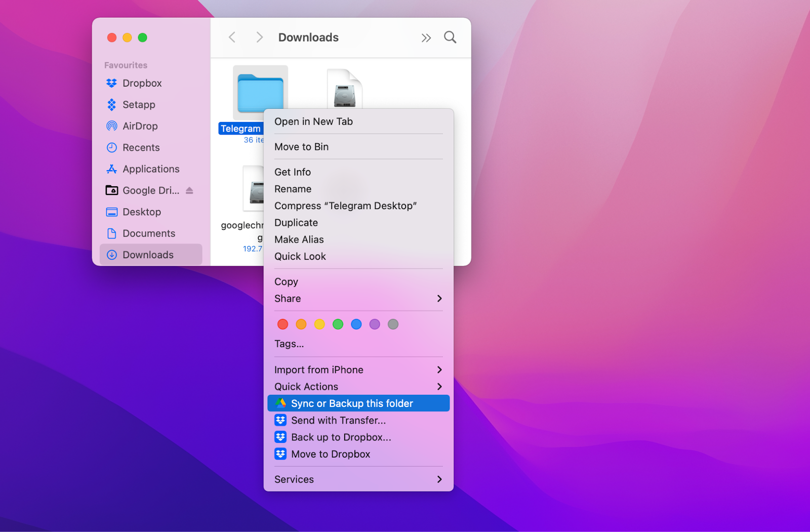Choose Compress "Telegram Desktop"
810x532 pixels.
(x=346, y=206)
